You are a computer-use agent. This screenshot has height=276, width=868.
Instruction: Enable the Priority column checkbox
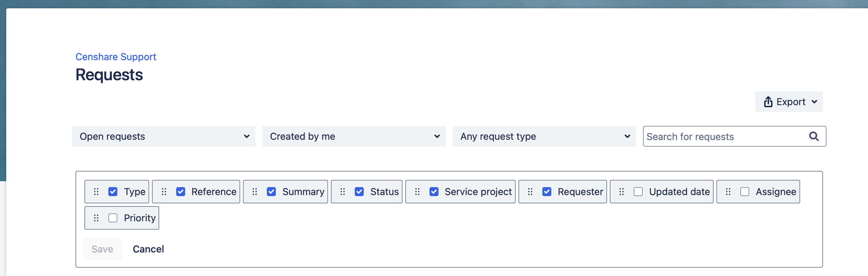pos(113,218)
